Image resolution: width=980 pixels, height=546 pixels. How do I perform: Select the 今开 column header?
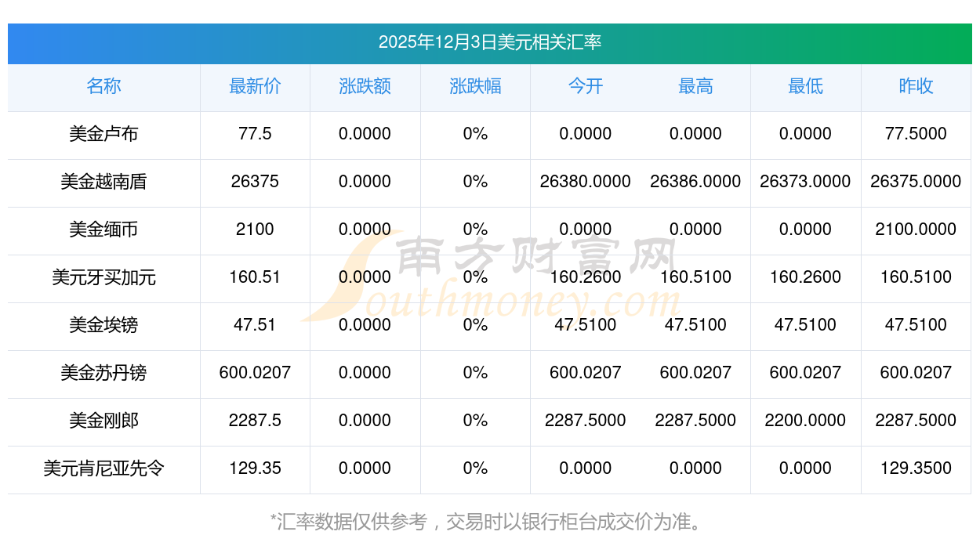(586, 86)
